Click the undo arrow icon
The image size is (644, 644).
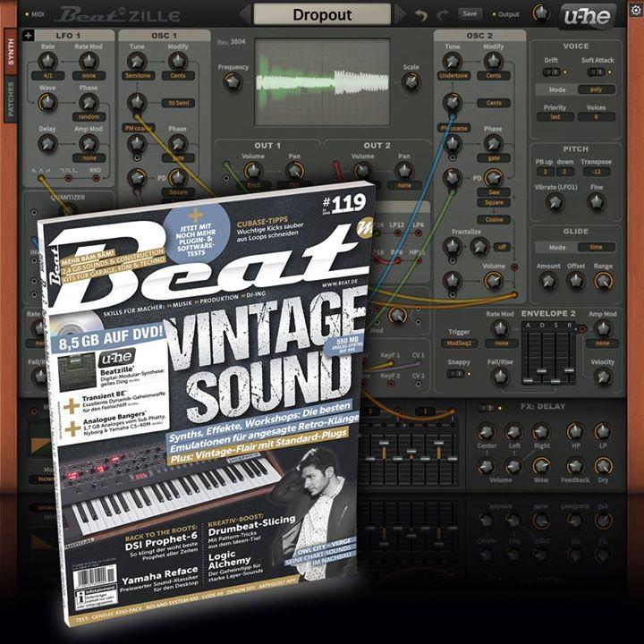[x=420, y=15]
